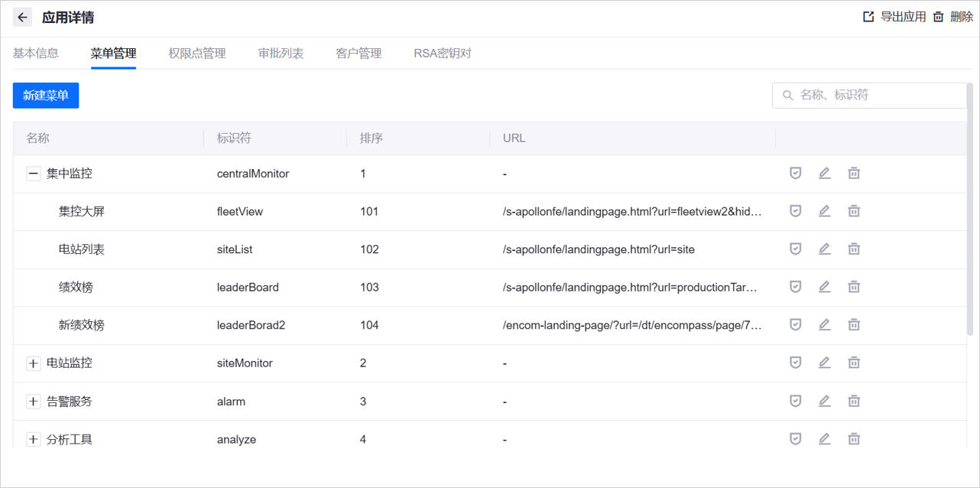Switch to the 权限点管理 tab
Screen dimensions: 980x488
tap(196, 53)
